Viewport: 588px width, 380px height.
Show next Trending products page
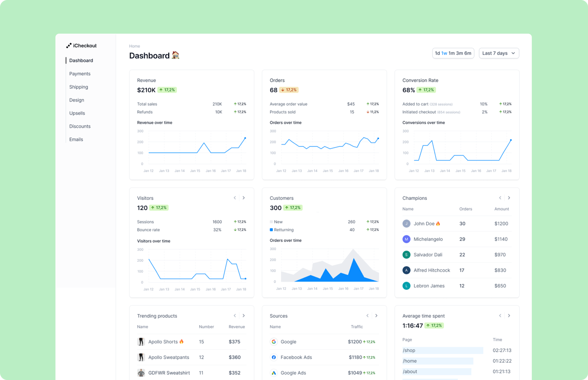point(244,316)
